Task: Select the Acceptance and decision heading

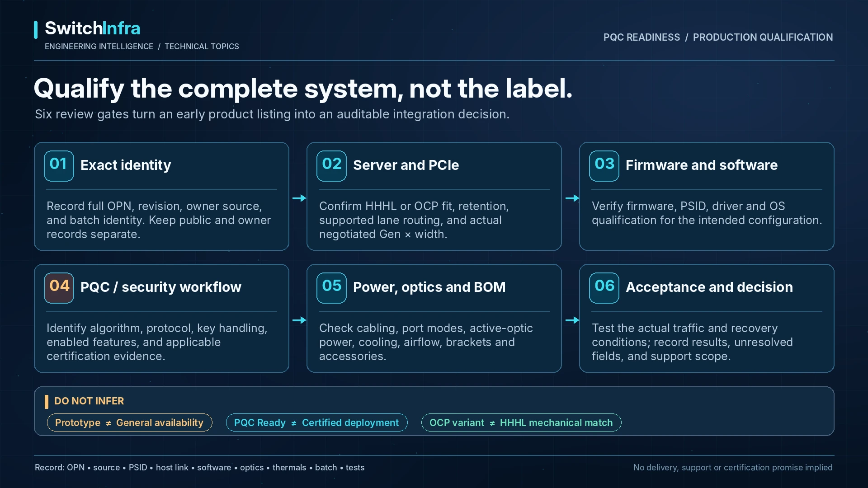Action: click(x=709, y=287)
